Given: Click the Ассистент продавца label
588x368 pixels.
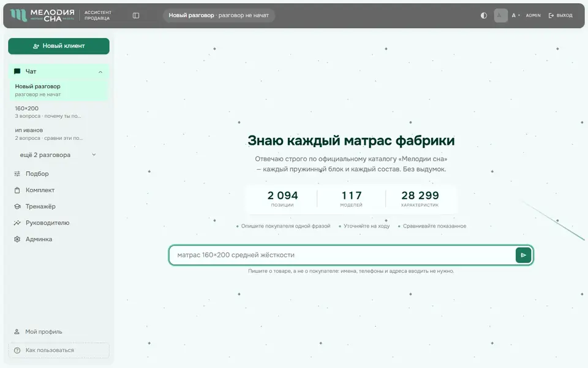Looking at the screenshot, I should coord(97,15).
